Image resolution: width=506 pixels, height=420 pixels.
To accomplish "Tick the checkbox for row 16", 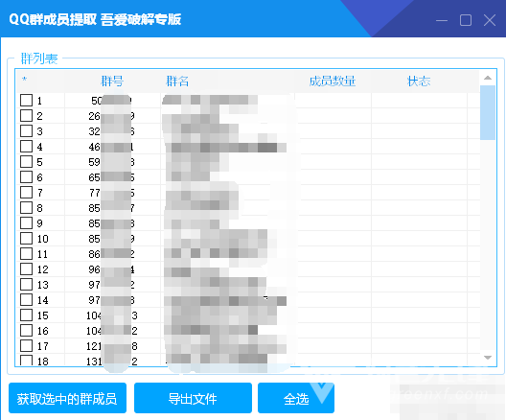I will point(26,330).
